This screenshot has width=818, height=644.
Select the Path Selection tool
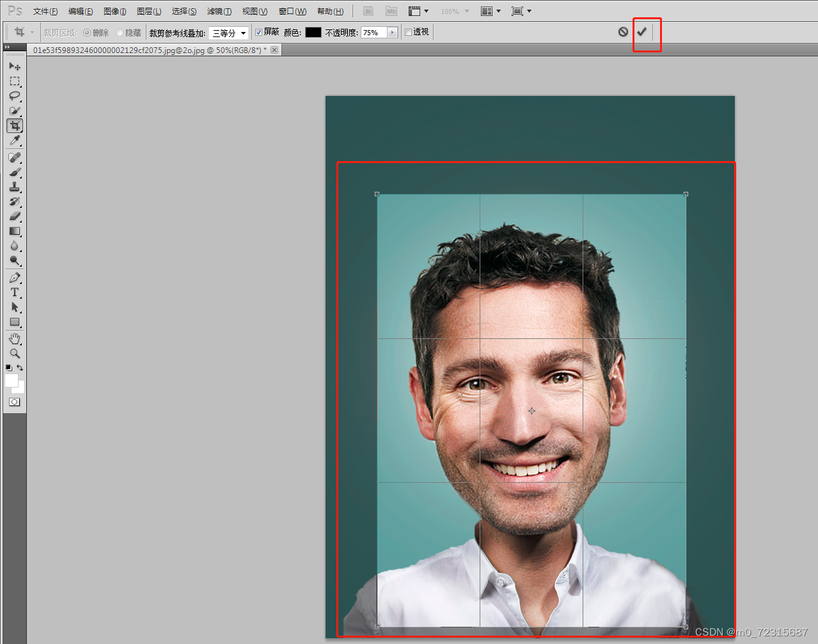(x=15, y=307)
